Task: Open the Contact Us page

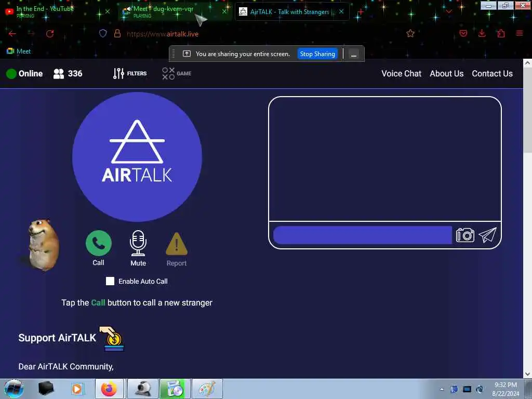Action: click(x=493, y=74)
